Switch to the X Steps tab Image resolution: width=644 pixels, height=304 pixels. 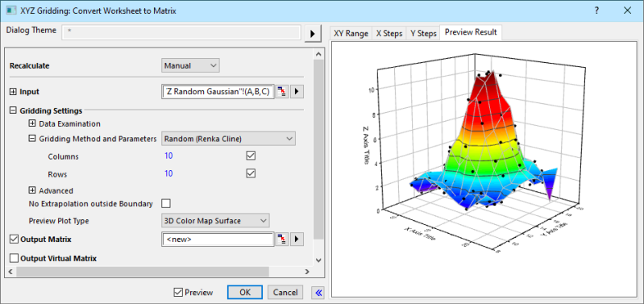(x=389, y=34)
